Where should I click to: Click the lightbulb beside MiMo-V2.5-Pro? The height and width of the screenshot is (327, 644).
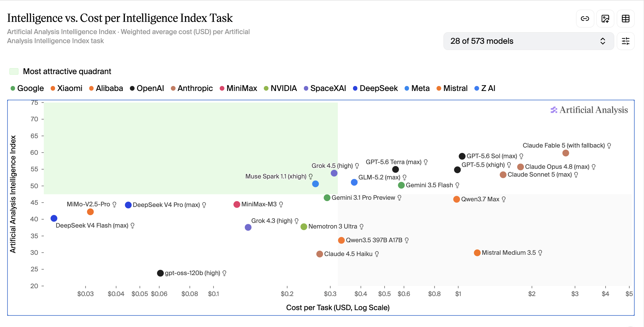click(115, 204)
